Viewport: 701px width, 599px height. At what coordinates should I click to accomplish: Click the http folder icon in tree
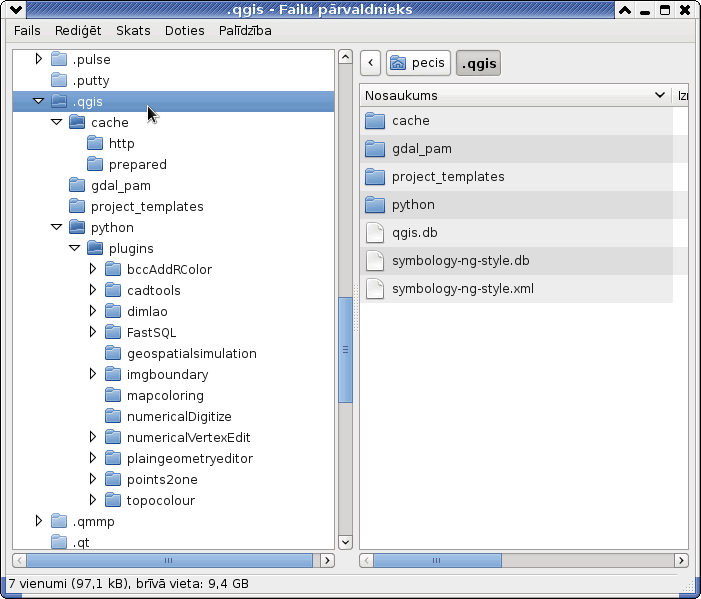tap(95, 143)
